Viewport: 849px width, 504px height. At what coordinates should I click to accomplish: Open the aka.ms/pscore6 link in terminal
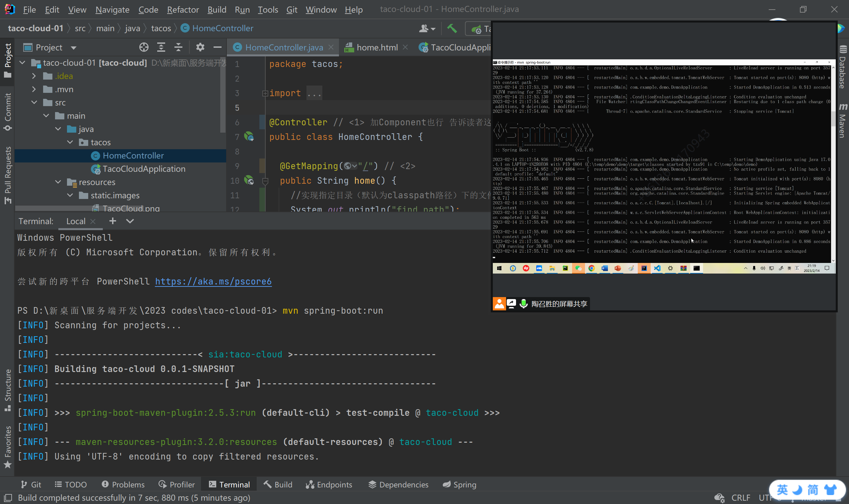213,282
